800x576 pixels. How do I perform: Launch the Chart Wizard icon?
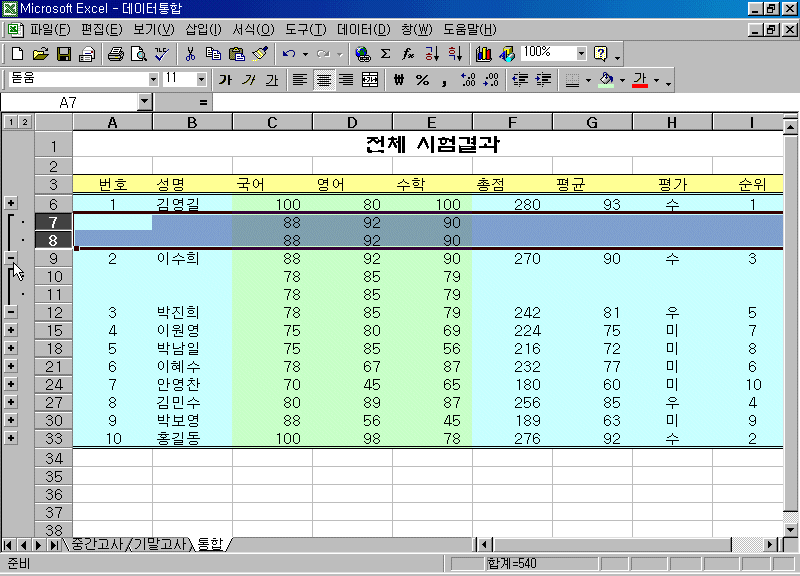[483, 54]
